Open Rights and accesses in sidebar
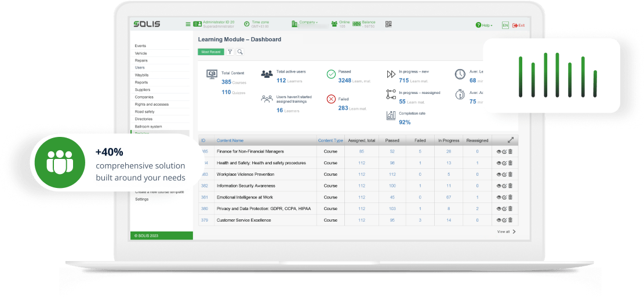The height and width of the screenshot is (297, 644). [x=151, y=104]
